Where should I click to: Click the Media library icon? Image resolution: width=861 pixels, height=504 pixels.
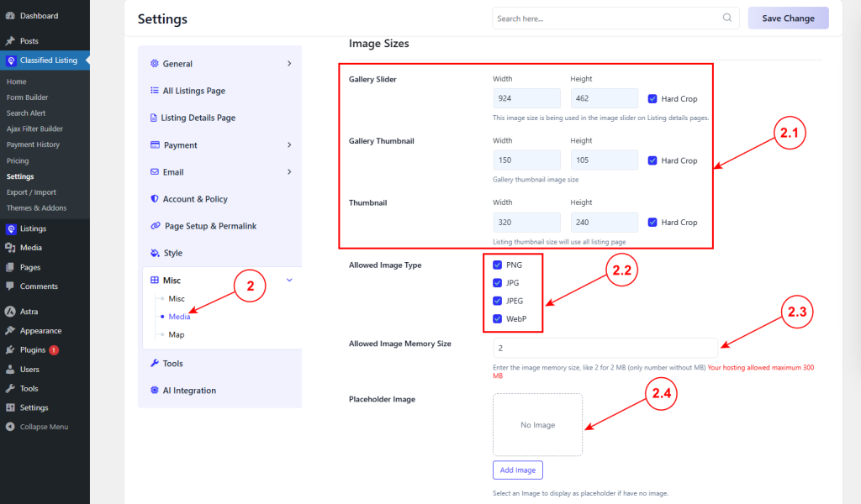[x=10, y=248]
